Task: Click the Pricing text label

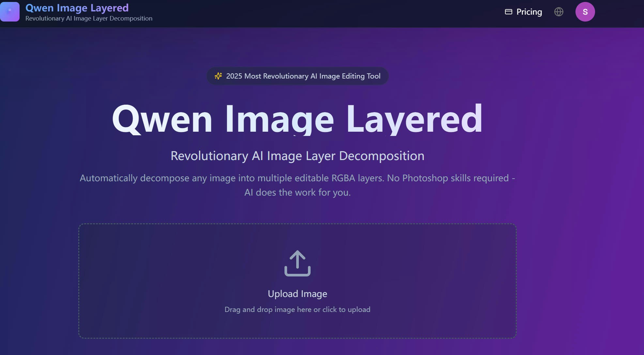Action: [x=529, y=12]
